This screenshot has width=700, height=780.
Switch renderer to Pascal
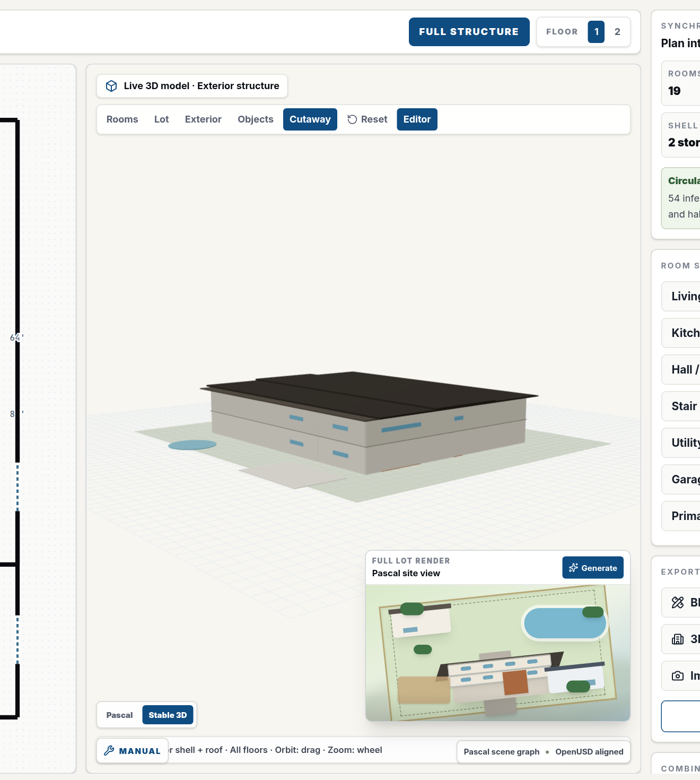119,715
